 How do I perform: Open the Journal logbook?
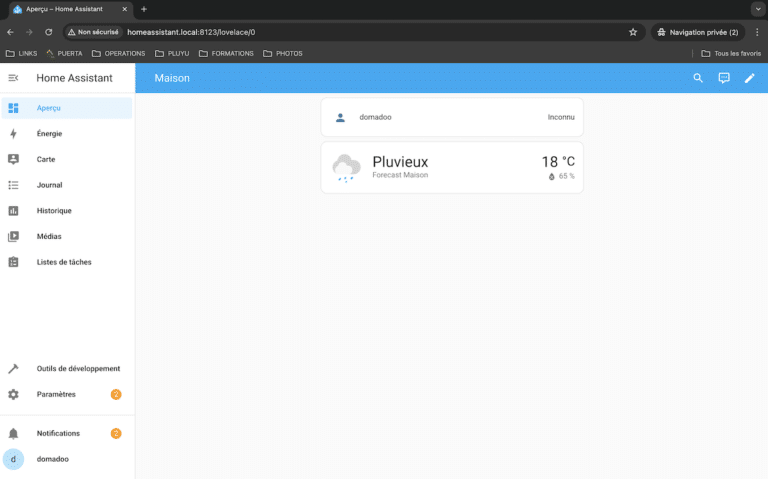point(67,185)
